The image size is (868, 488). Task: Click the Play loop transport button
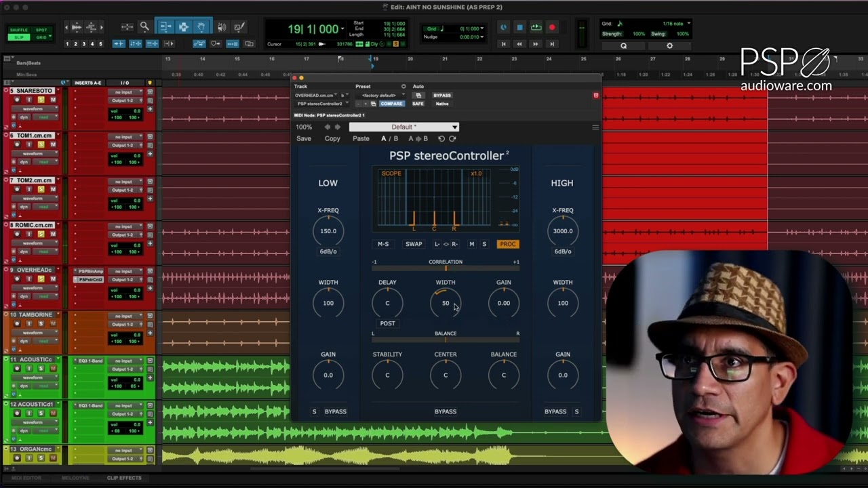coord(536,28)
